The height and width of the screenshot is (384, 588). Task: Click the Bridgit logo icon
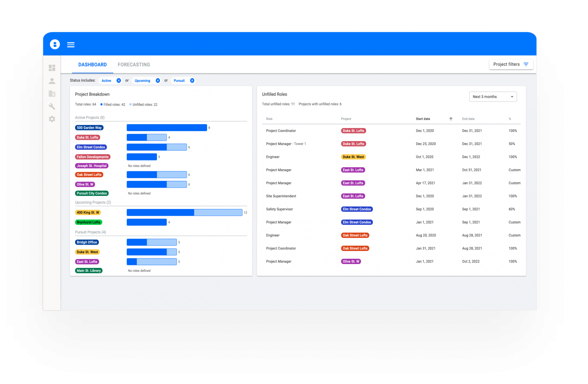coord(55,44)
